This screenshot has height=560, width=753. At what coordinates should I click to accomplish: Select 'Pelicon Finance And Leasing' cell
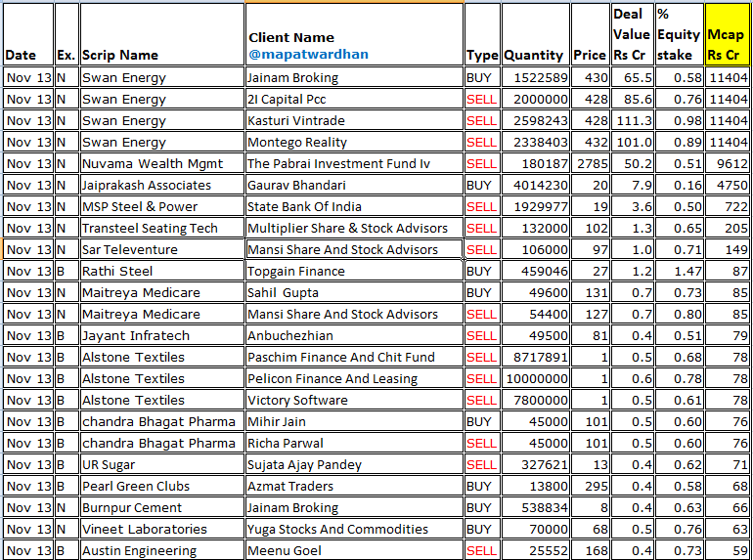point(354,379)
